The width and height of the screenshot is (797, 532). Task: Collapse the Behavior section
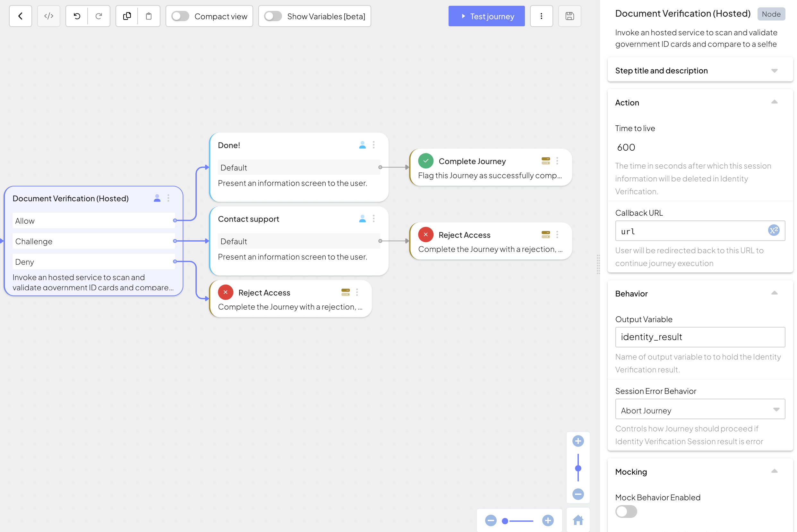774,293
